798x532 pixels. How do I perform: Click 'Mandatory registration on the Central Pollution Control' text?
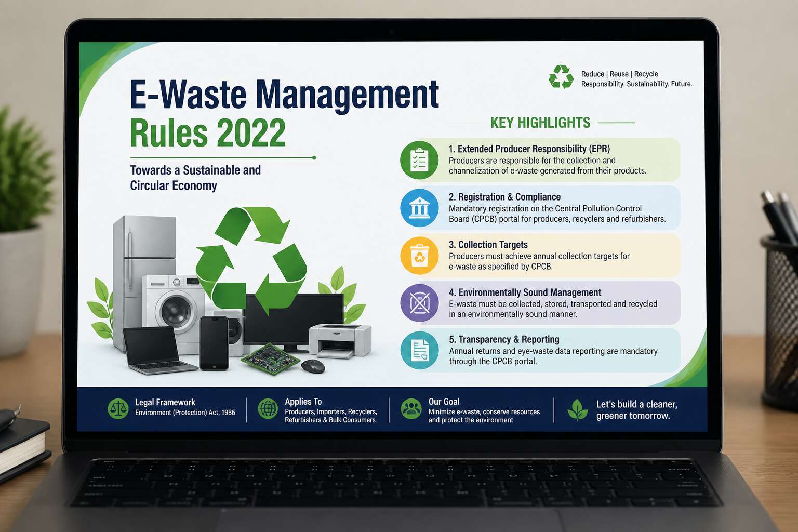546,208
